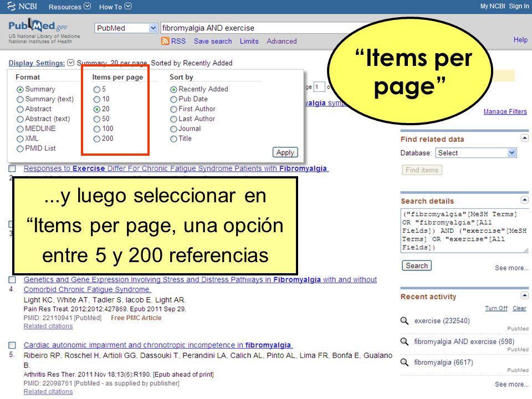Collapse the Search details panel
The width and height of the screenshot is (532, 399).
(525, 200)
